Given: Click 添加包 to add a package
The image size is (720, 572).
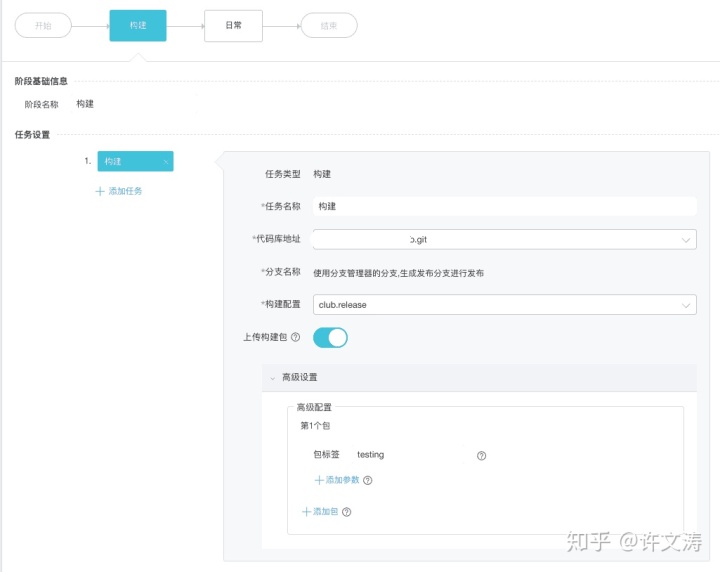Looking at the screenshot, I should pyautogui.click(x=320, y=511).
